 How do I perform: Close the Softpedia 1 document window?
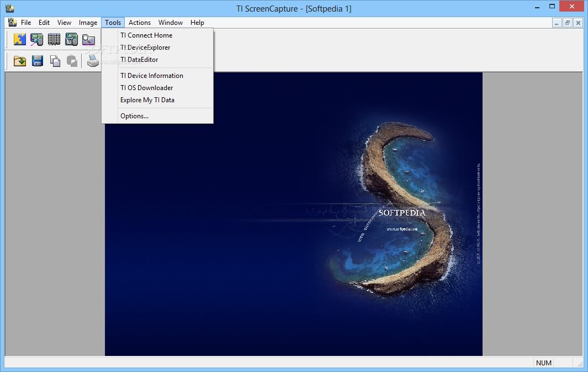coord(578,23)
